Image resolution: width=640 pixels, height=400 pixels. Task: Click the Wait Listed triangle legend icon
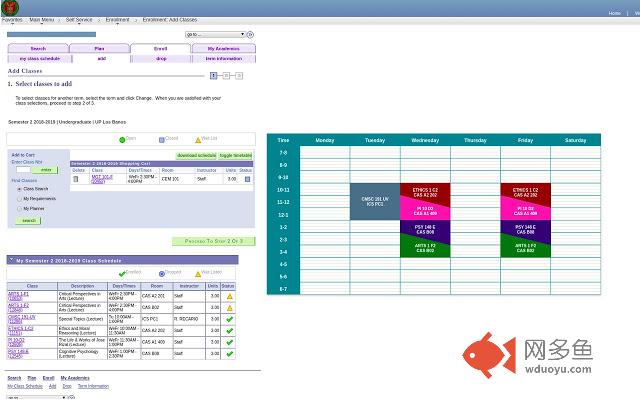pyautogui.click(x=198, y=274)
